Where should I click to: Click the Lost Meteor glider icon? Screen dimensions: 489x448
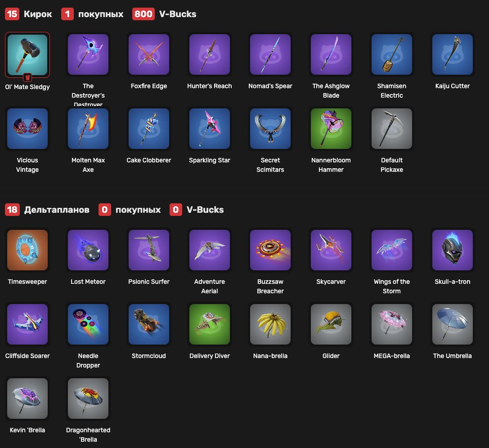point(88,250)
